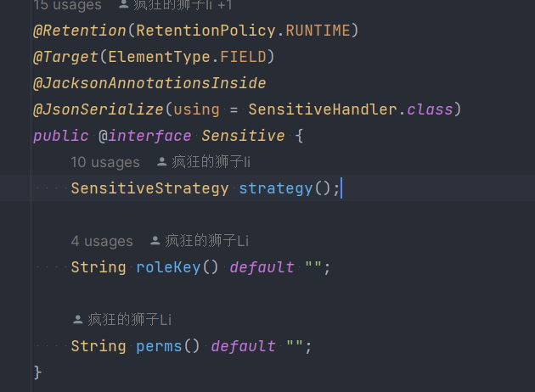The height and width of the screenshot is (392, 535).
Task: Click the SensitiveHandler class reference
Action: (x=323, y=109)
